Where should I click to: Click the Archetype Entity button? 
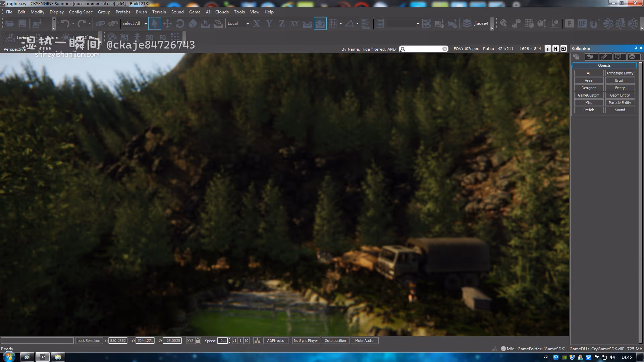click(x=620, y=73)
